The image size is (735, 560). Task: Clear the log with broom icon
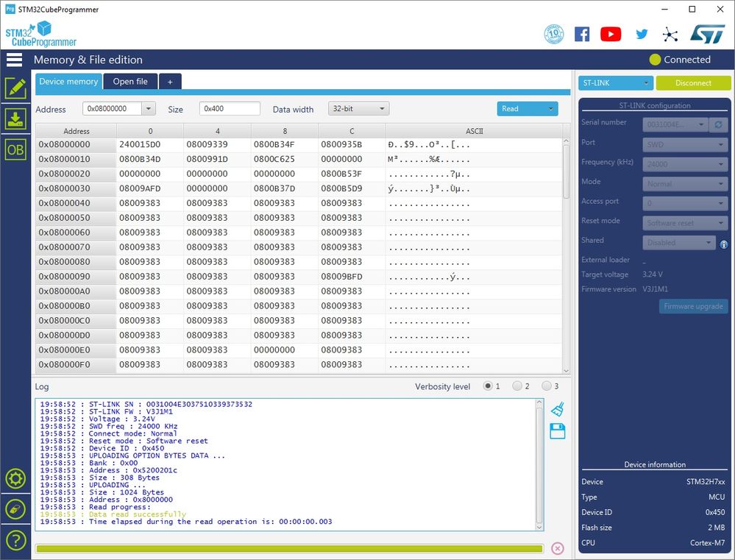click(558, 409)
